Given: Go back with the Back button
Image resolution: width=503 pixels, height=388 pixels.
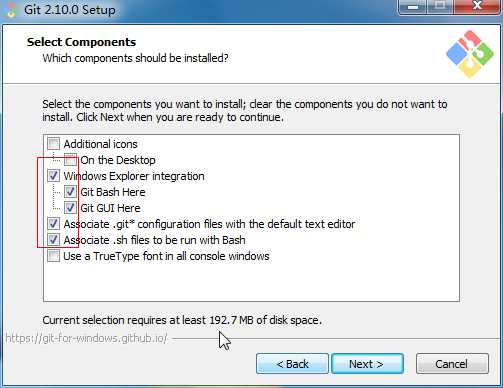Looking at the screenshot, I should (292, 364).
